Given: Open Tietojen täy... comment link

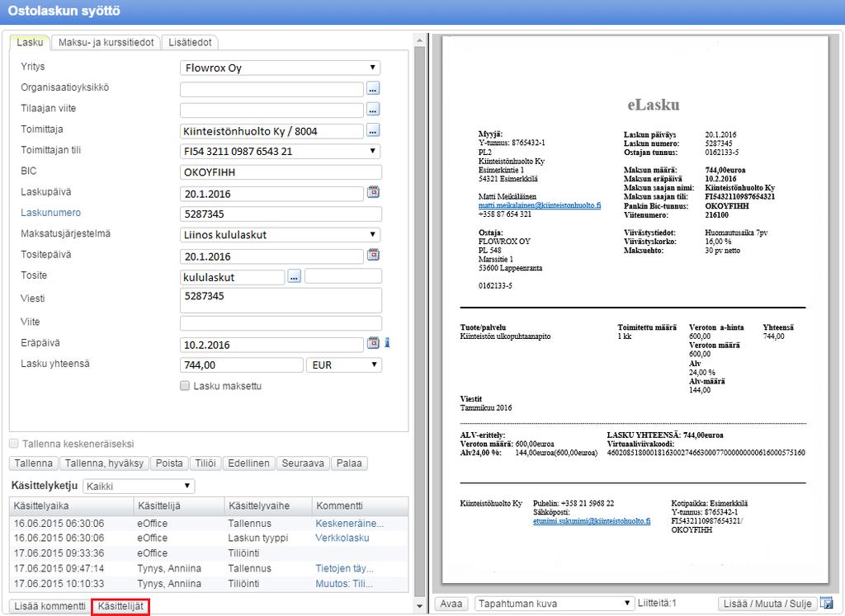Looking at the screenshot, I should [344, 568].
